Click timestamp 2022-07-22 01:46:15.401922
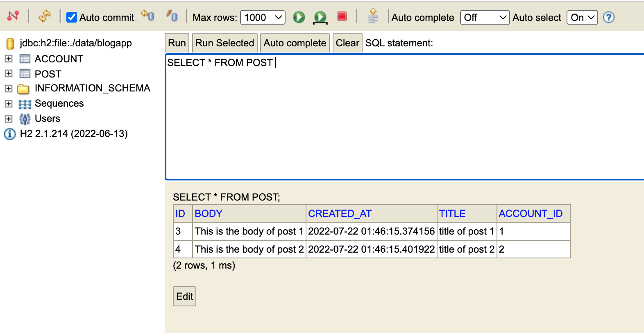This screenshot has height=333, width=644. point(372,249)
